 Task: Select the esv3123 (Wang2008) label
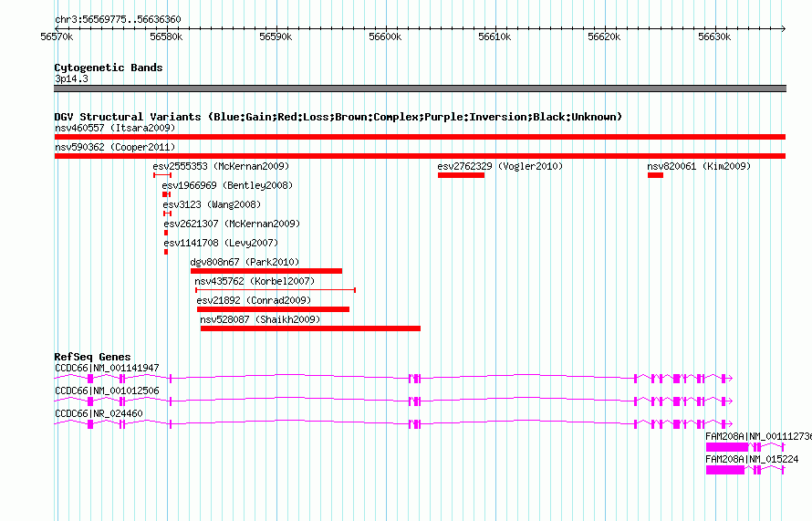pyautogui.click(x=212, y=204)
